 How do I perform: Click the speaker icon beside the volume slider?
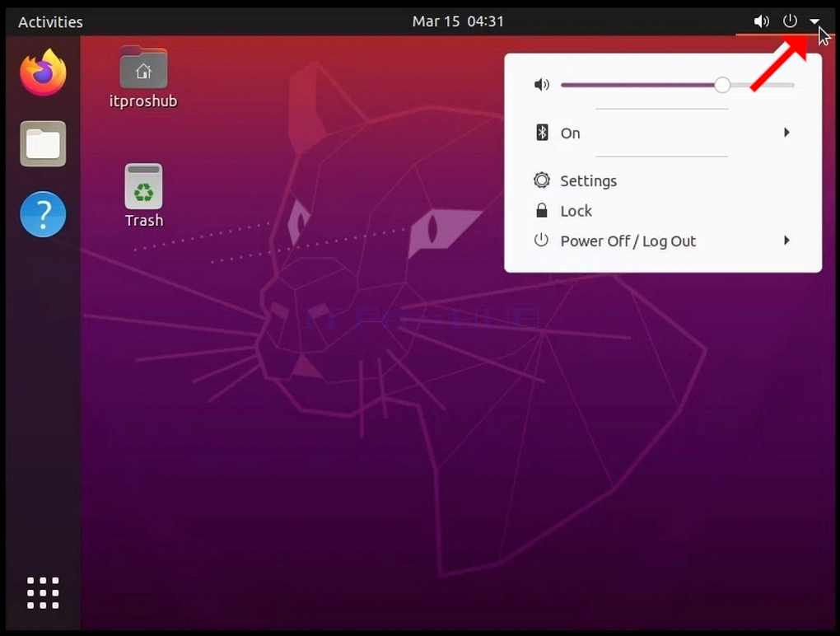click(542, 85)
